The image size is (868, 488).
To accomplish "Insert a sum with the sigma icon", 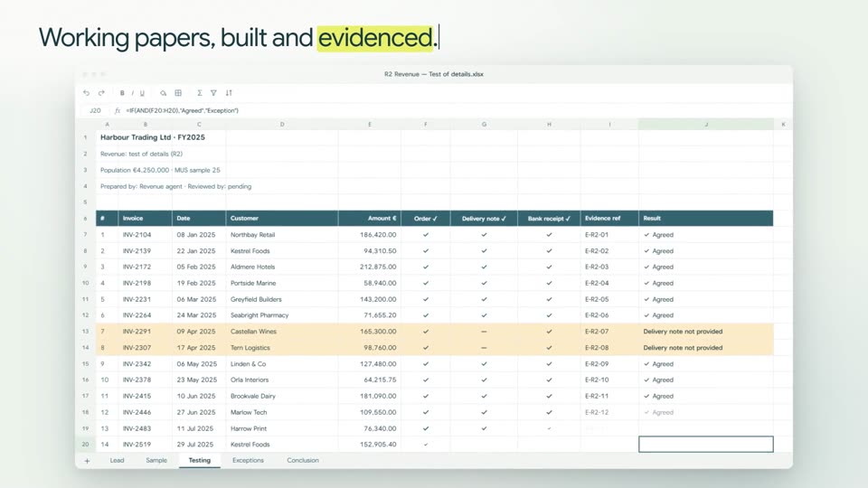I will click(x=199, y=93).
